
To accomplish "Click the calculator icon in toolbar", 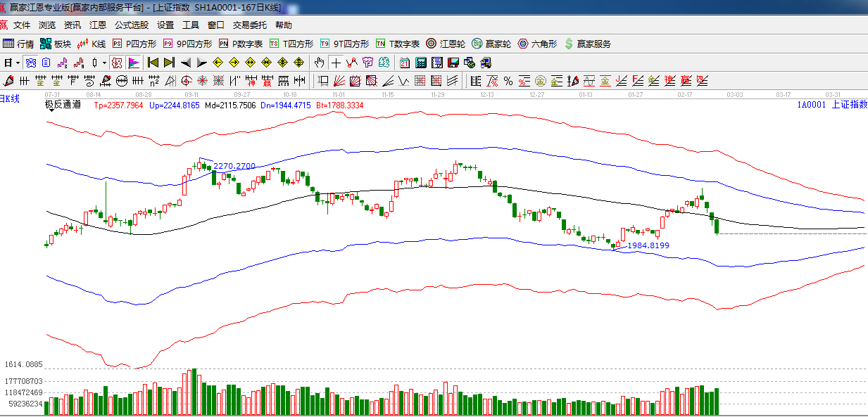I will tap(420, 63).
